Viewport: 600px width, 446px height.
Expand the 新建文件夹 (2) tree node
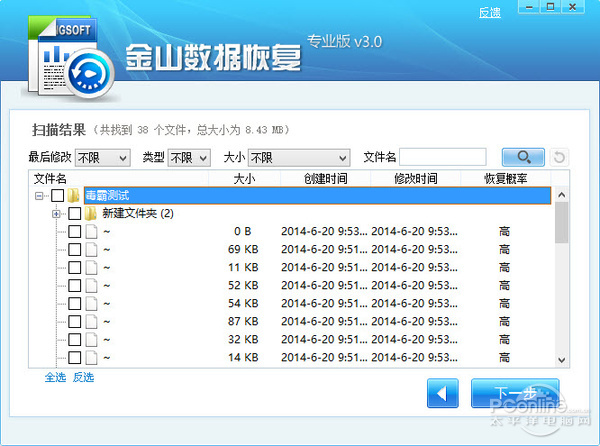[x=56, y=214]
